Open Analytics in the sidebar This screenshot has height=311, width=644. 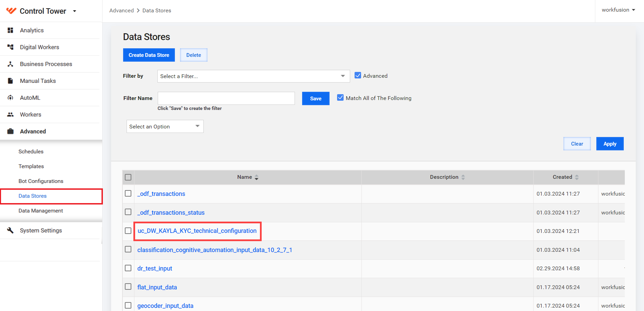point(32,30)
